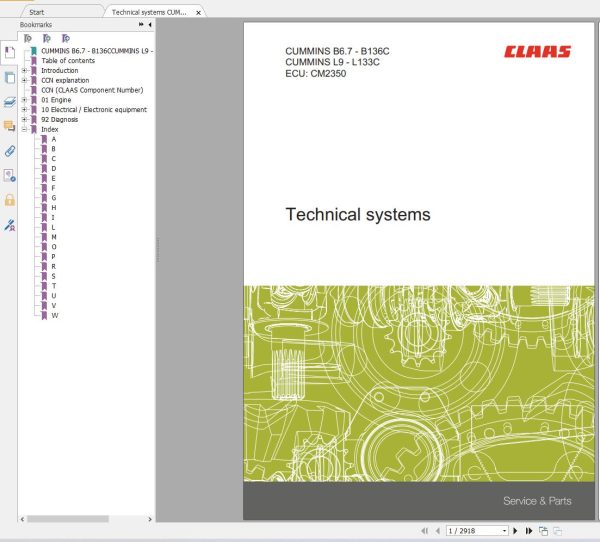The height and width of the screenshot is (542, 600).
Task: Collapse the Bookmarks panel with the left arrow
Action: [x=150, y=24]
